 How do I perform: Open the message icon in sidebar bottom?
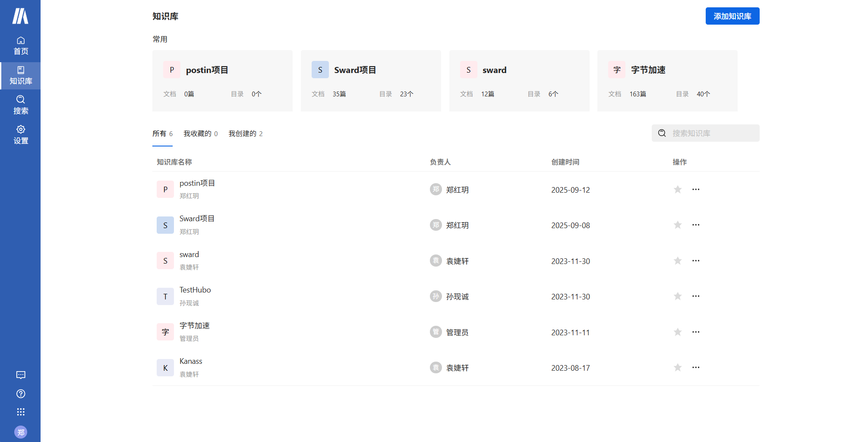tap(21, 375)
